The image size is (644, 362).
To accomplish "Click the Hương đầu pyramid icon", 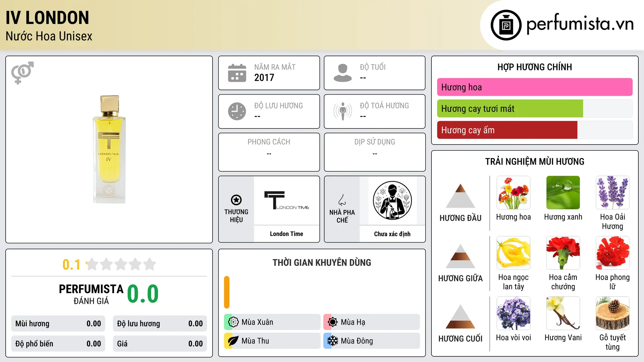I will 460,195.
